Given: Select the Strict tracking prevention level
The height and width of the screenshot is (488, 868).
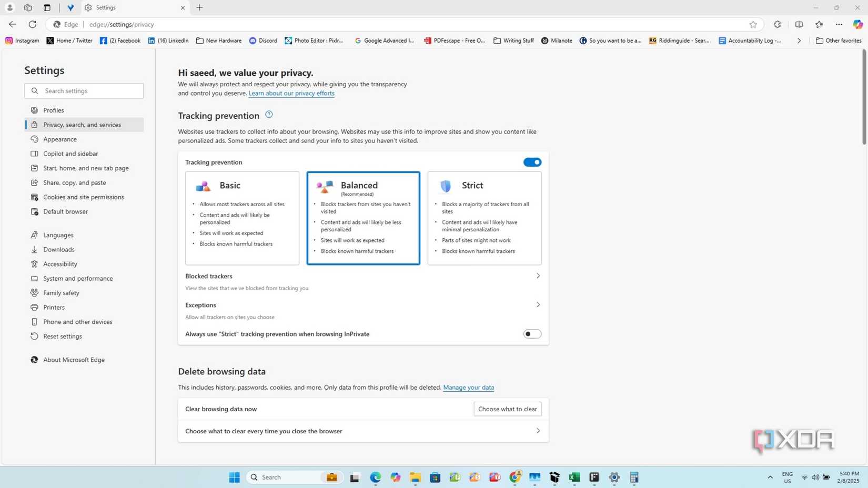Looking at the screenshot, I should point(483,218).
